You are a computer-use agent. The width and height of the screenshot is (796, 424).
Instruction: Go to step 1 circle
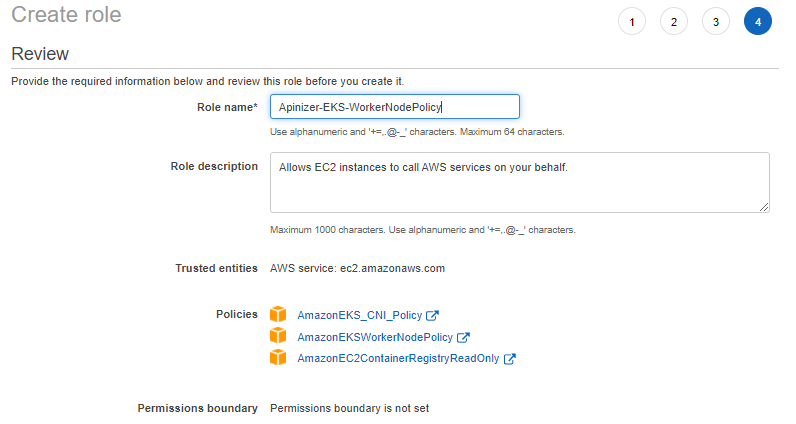click(x=632, y=21)
